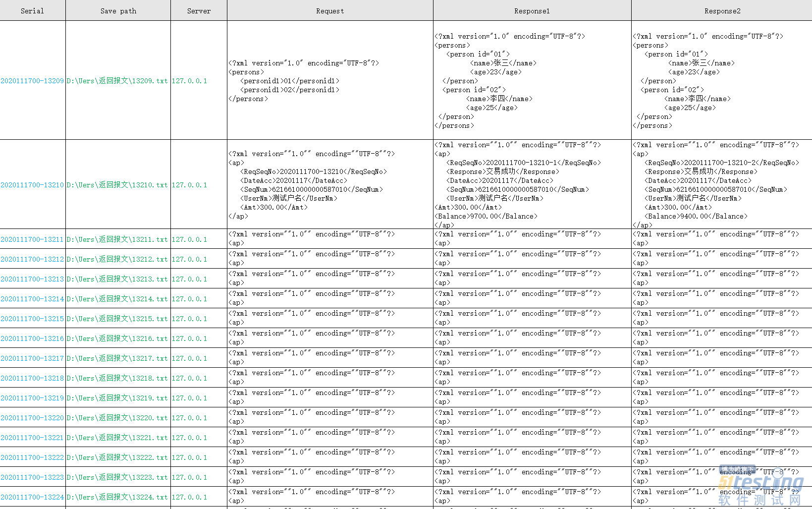812x509 pixels.
Task: Select serial cell 2020111700-13215
Action: click(x=32, y=318)
